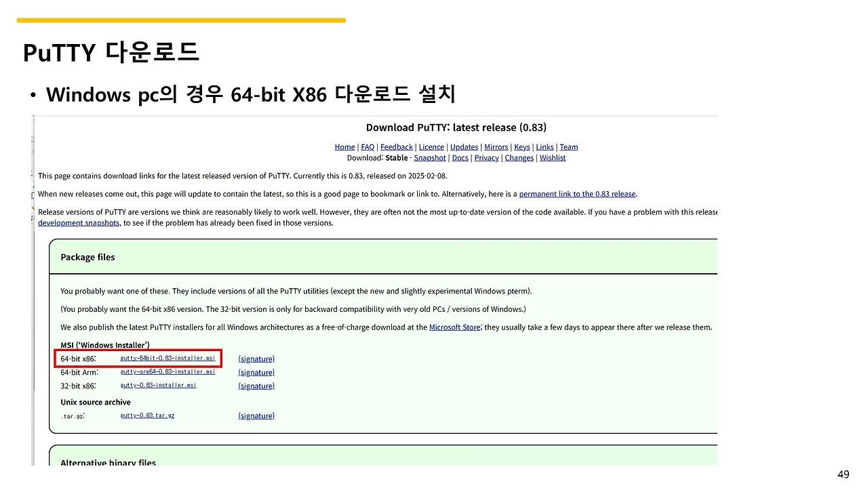Open signature link for 64-bit x86 installer
The image size is (868, 488).
tap(256, 359)
